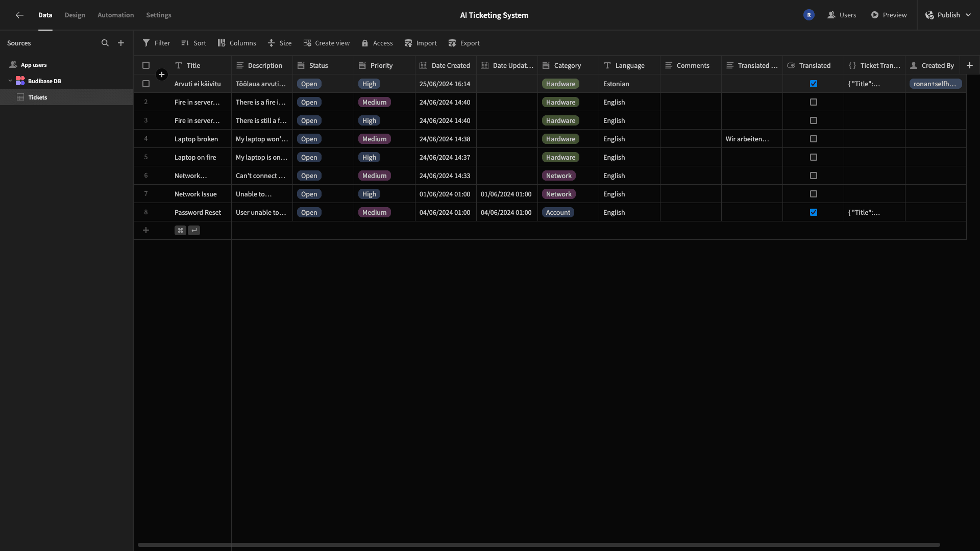Switch to the Automation tab
Image resolution: width=980 pixels, height=551 pixels.
click(x=116, y=15)
